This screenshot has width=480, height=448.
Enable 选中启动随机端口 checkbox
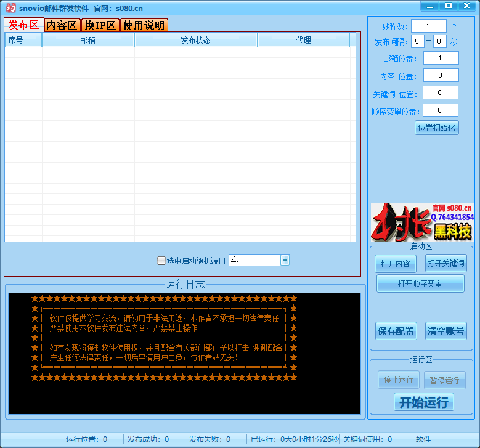[x=161, y=261]
